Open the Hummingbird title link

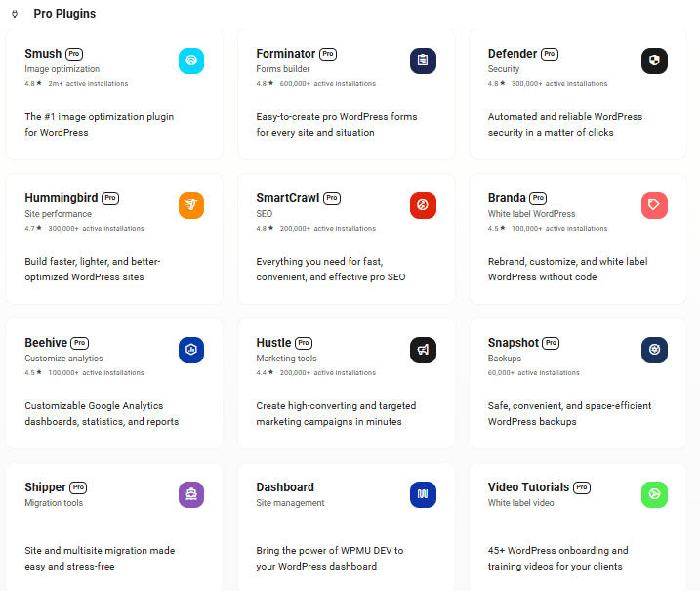pos(62,198)
